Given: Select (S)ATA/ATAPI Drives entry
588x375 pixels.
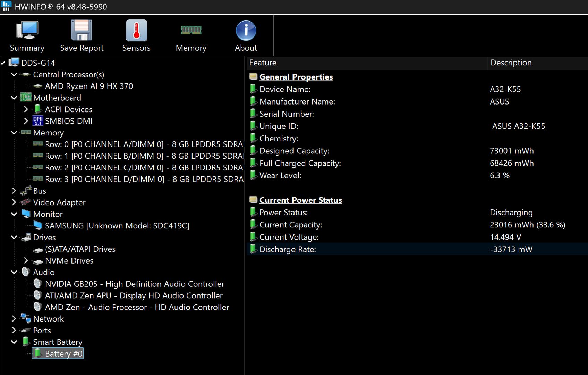Looking at the screenshot, I should [80, 249].
